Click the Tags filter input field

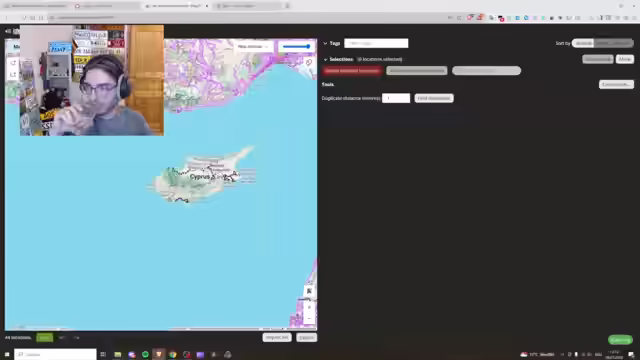[x=376, y=43]
